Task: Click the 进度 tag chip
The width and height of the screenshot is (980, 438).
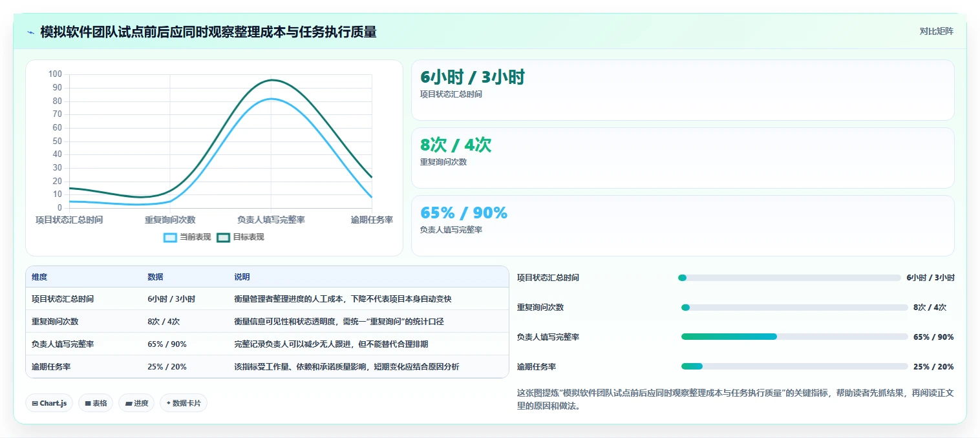Action: (x=136, y=403)
